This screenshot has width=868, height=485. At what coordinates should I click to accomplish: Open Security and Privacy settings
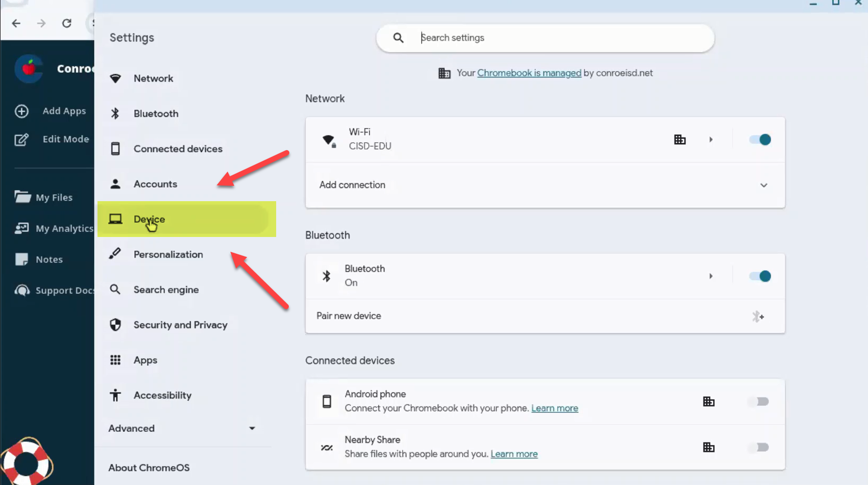[180, 325]
